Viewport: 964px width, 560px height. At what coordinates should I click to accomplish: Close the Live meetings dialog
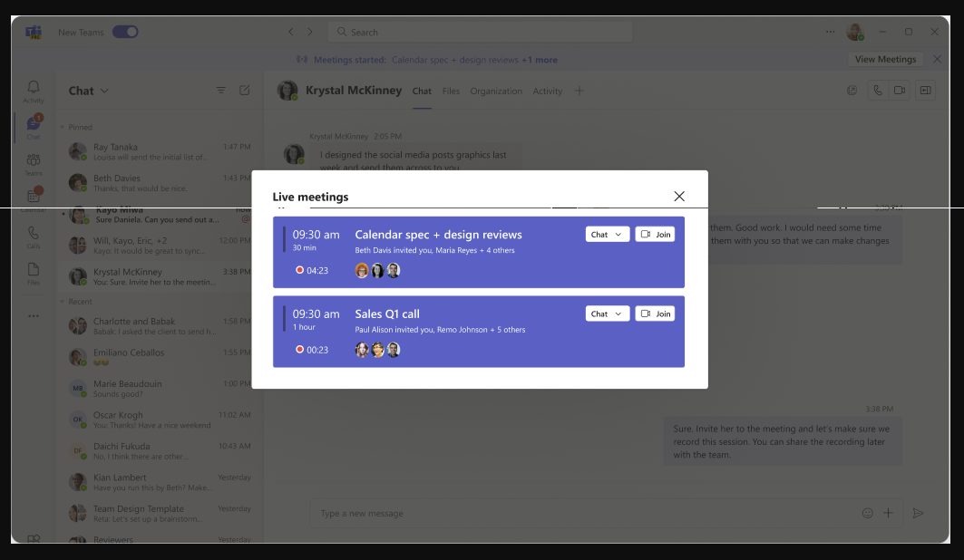tap(679, 197)
